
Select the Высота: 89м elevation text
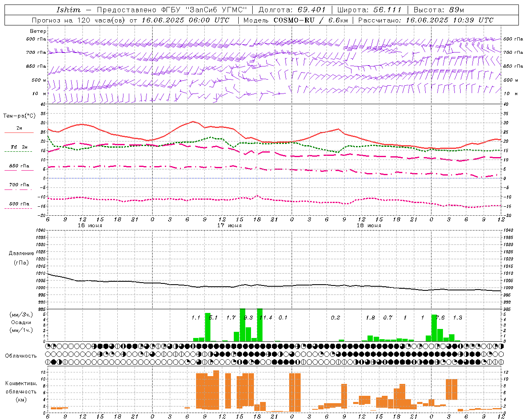[438, 10]
